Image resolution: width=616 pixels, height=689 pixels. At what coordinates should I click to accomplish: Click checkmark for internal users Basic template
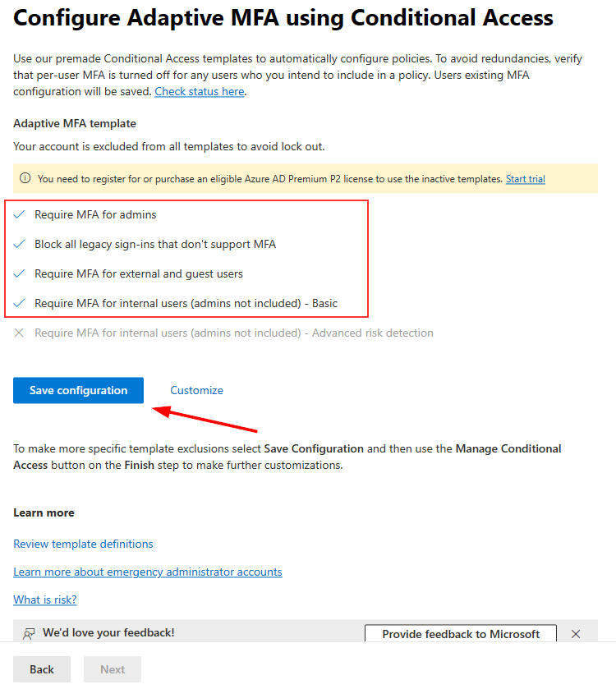point(20,303)
